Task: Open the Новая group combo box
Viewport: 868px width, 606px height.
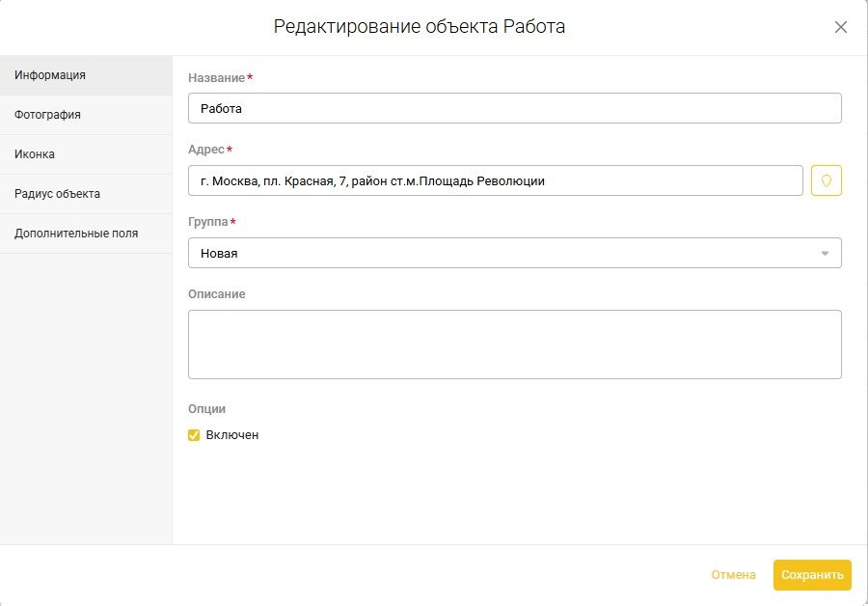Action: 515,253
